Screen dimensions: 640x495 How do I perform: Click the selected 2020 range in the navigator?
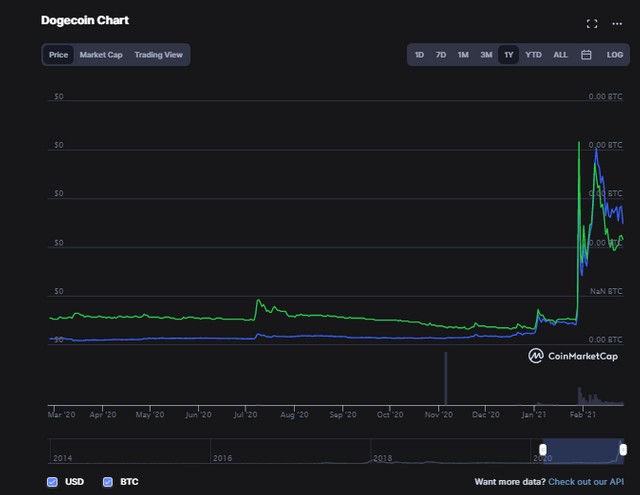(x=583, y=451)
